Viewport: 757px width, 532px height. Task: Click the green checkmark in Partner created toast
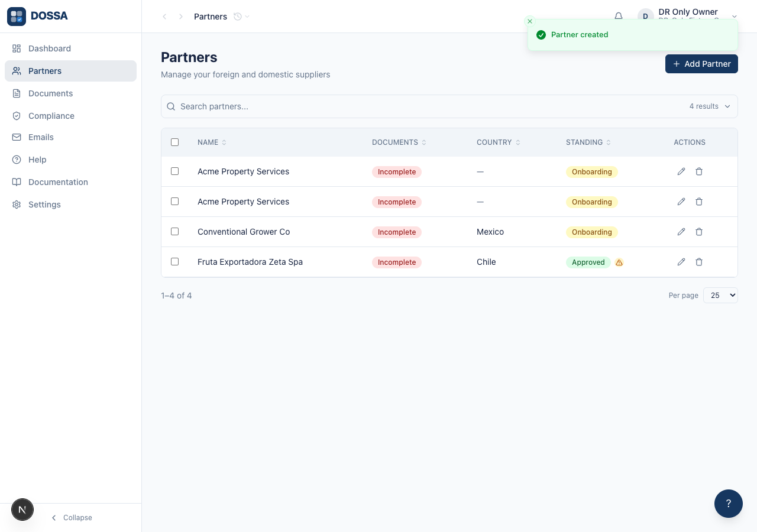click(x=541, y=35)
